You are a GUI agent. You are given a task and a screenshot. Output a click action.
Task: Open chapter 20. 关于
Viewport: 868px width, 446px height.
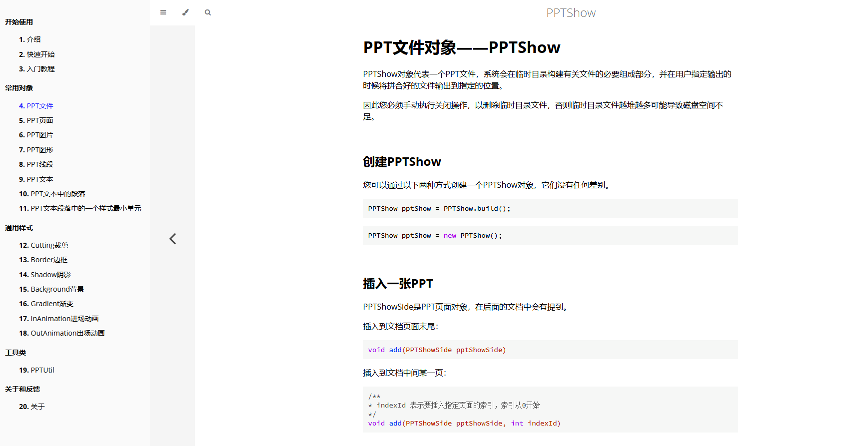coord(32,407)
